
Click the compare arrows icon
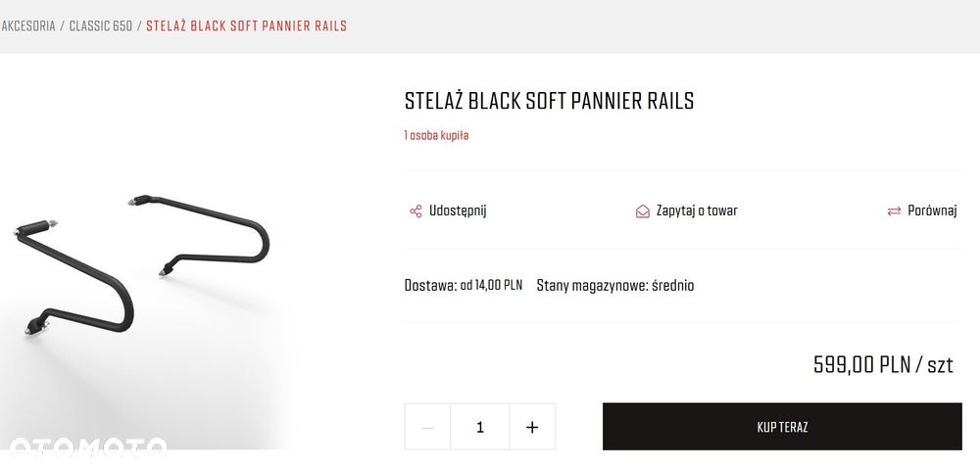(894, 211)
